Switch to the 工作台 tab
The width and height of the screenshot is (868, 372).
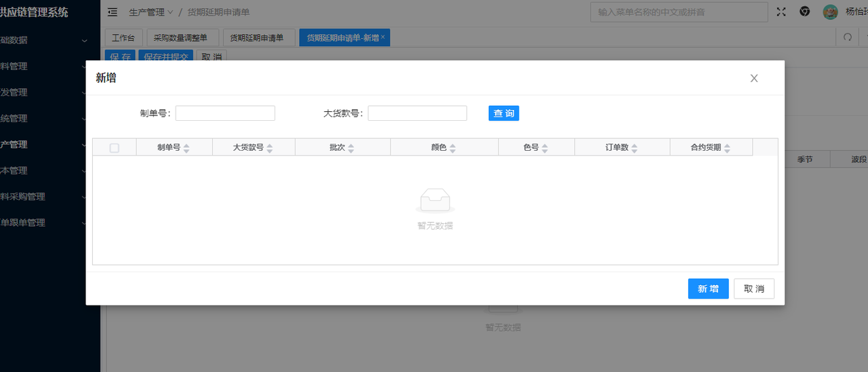pyautogui.click(x=123, y=38)
